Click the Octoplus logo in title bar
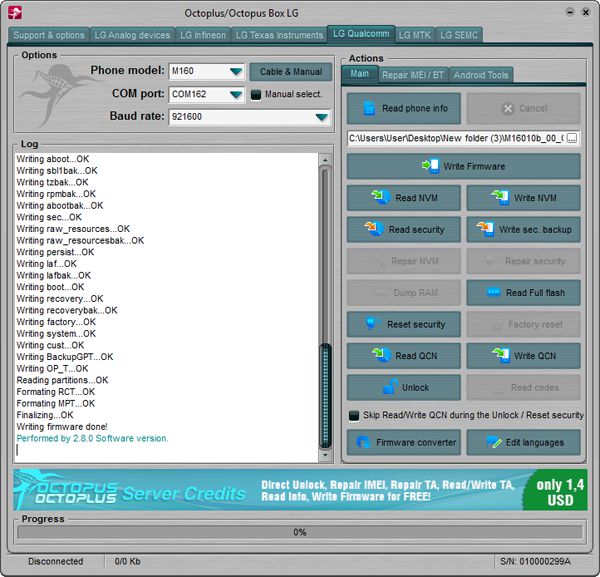Image resolution: width=600 pixels, height=577 pixels. click(x=15, y=13)
